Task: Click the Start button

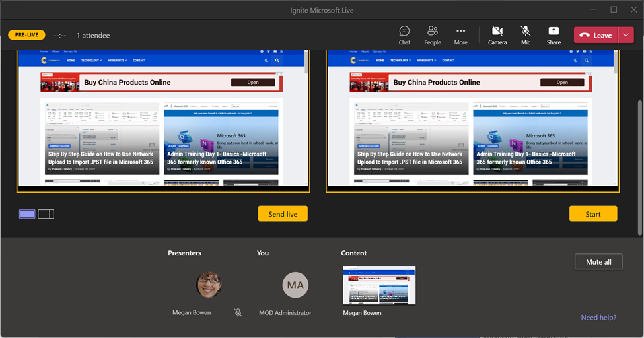Action: pos(593,214)
